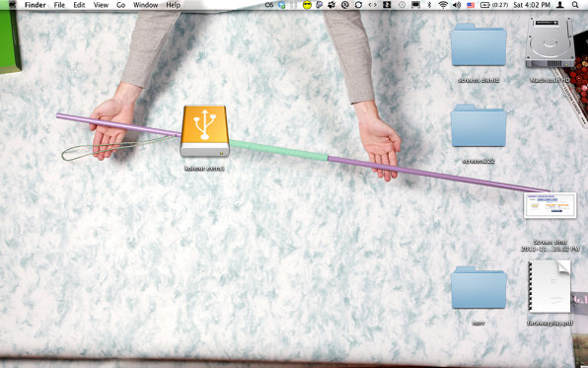
Task: Open the user account silhouette menu
Action: tap(559, 5)
